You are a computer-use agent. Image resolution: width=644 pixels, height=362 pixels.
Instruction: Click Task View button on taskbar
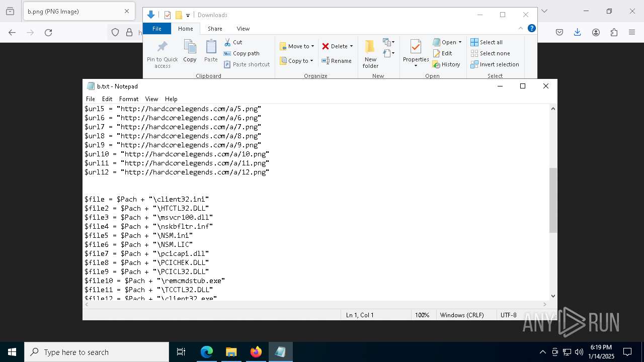click(181, 352)
